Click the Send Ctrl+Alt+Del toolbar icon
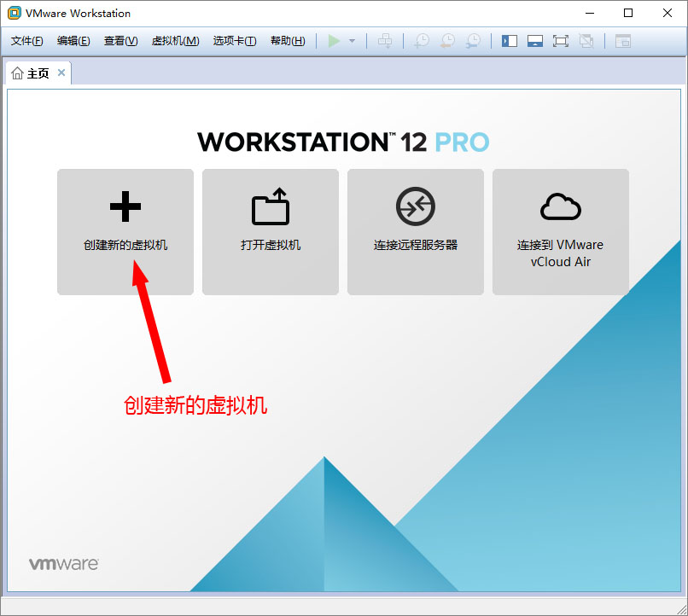 click(386, 41)
